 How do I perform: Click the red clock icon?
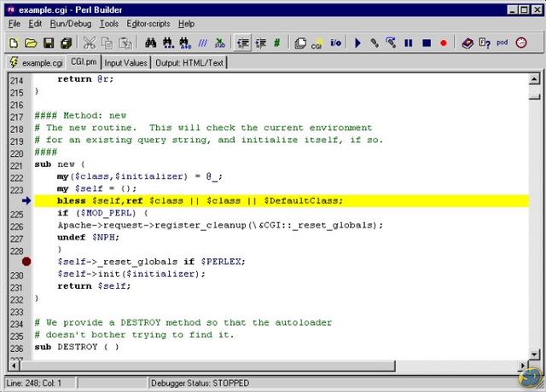521,43
